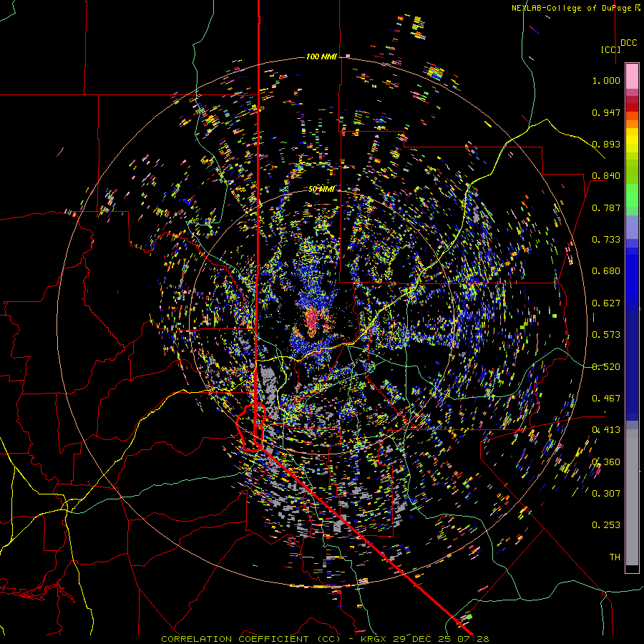Pick the red segment of the color bar
This screenshot has width=644, height=644.
click(x=632, y=107)
